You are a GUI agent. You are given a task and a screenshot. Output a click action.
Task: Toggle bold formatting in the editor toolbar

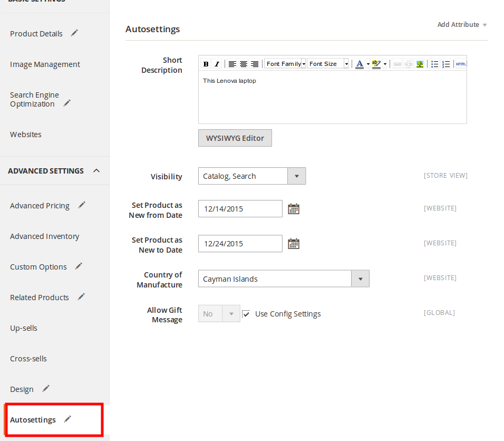[206, 64]
